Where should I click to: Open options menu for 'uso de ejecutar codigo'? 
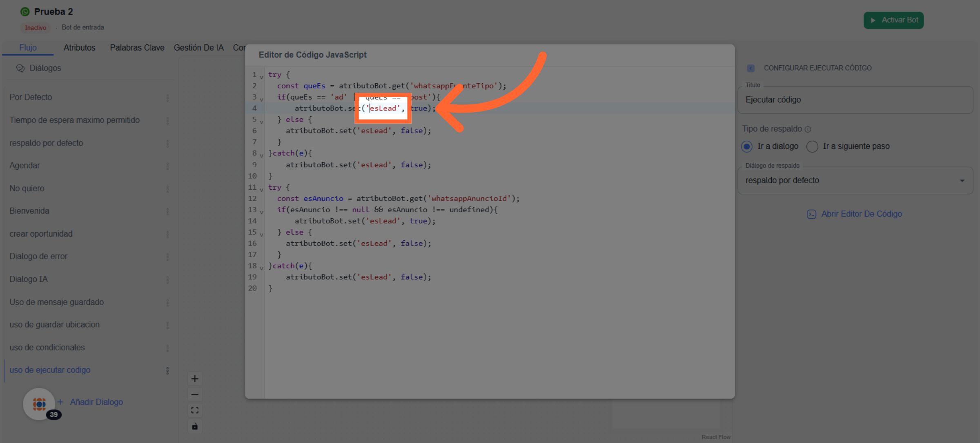click(x=167, y=370)
